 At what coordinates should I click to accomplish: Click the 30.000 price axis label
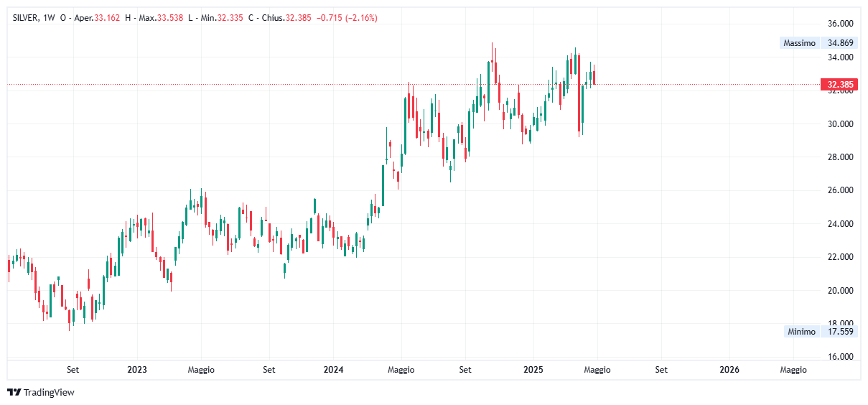tap(840, 124)
